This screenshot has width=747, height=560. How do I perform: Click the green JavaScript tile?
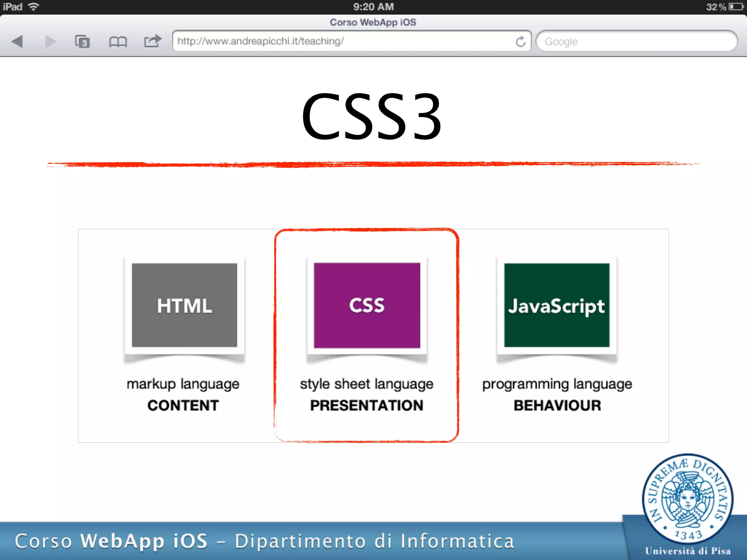[x=557, y=305]
